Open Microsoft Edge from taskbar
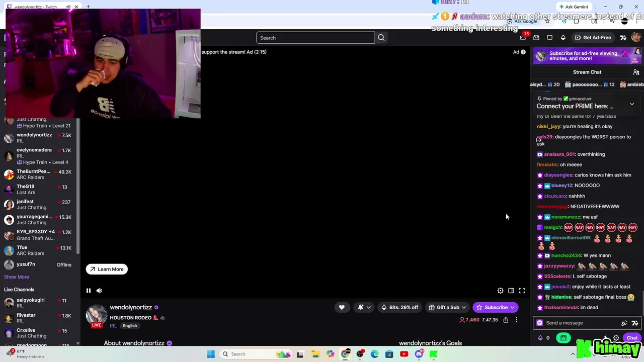 [375, 354]
